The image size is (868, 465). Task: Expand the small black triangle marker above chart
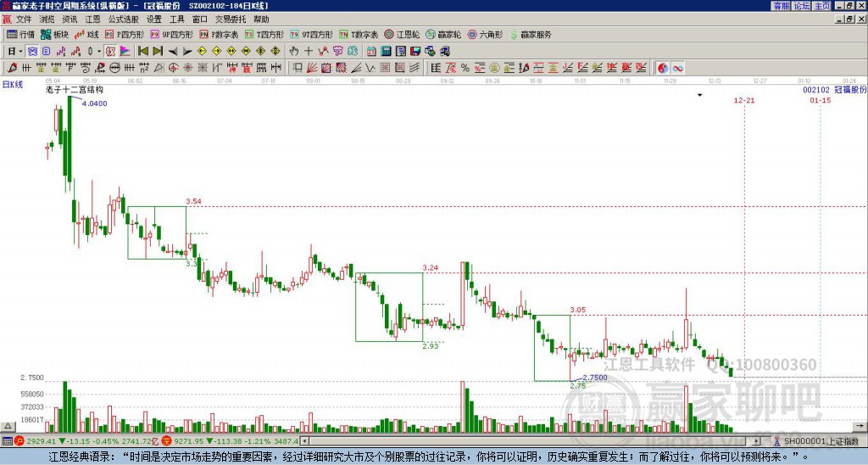(699, 95)
